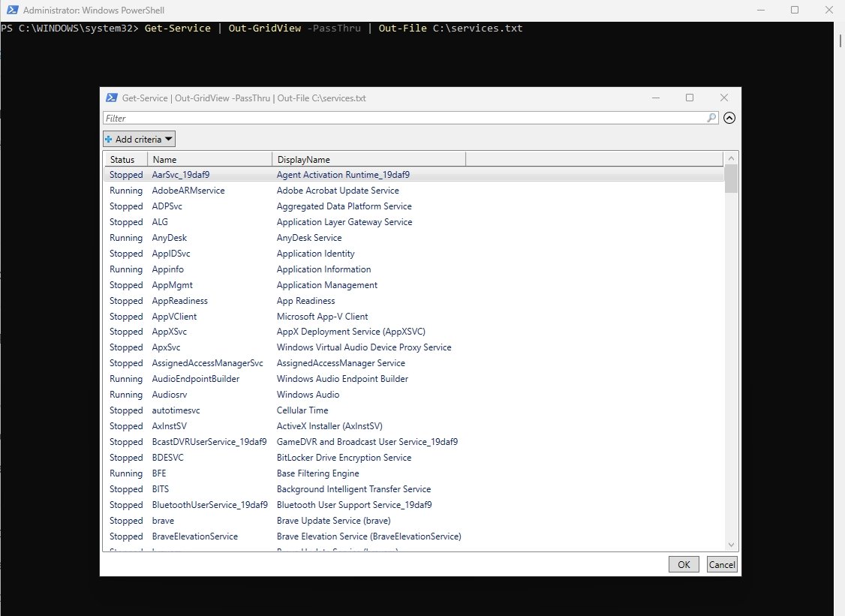Select the AppReadiness name cell
Viewport: 845px width, 616px height.
[179, 301]
